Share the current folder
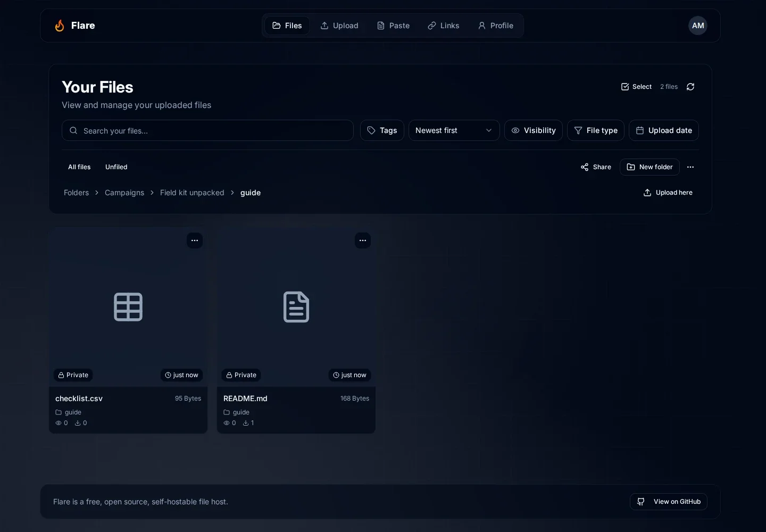766x532 pixels. click(x=596, y=167)
